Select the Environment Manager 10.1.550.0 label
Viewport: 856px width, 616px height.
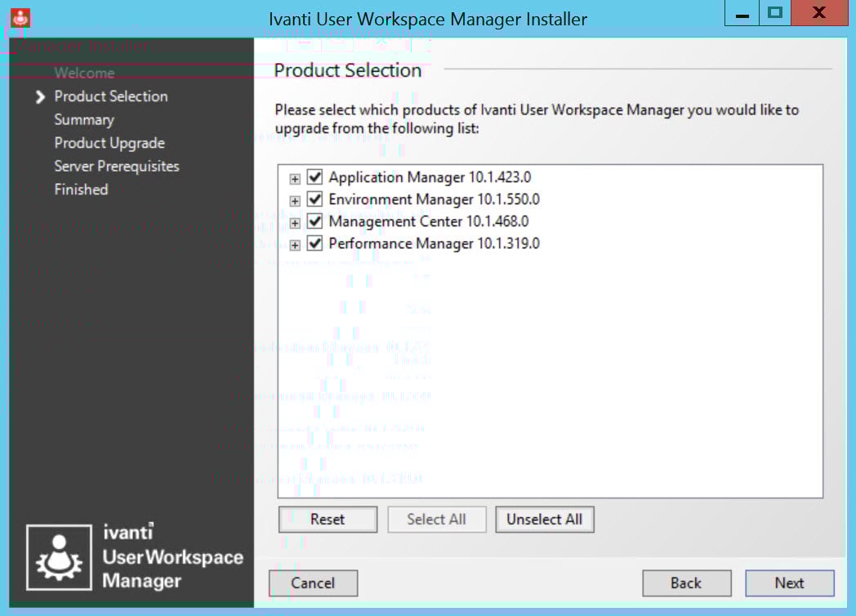pyautogui.click(x=434, y=199)
